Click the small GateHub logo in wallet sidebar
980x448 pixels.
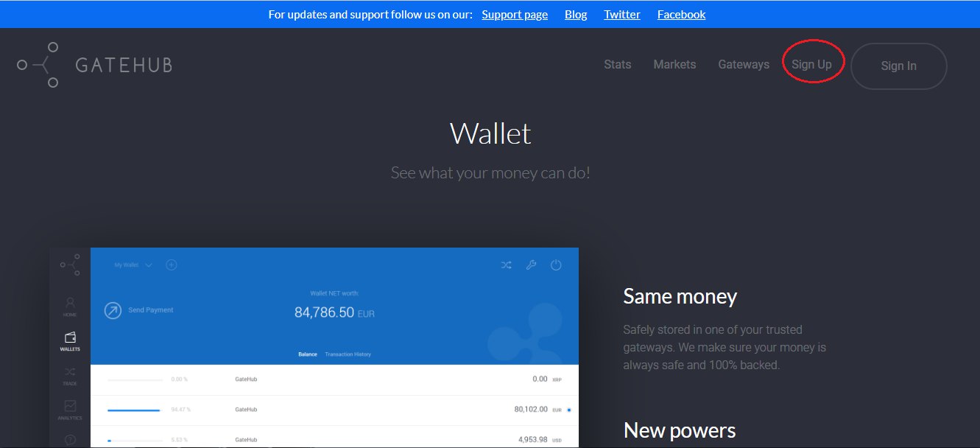click(70, 265)
